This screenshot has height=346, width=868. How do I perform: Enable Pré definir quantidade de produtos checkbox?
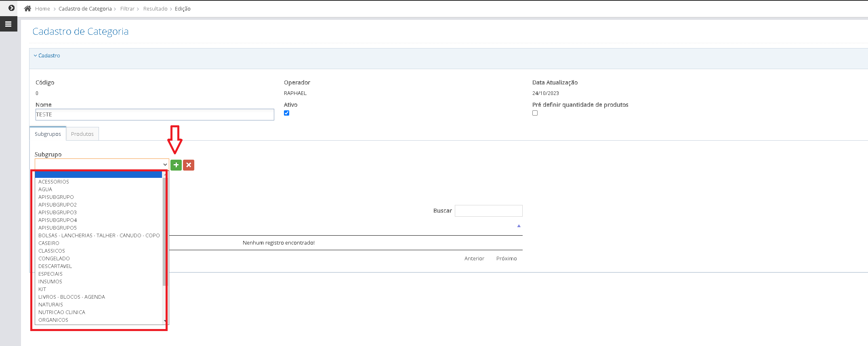tap(535, 113)
